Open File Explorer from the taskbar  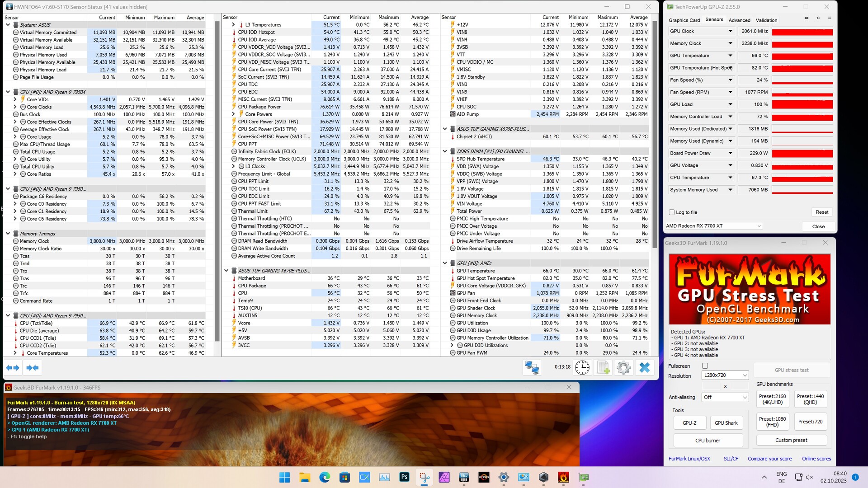(x=305, y=477)
